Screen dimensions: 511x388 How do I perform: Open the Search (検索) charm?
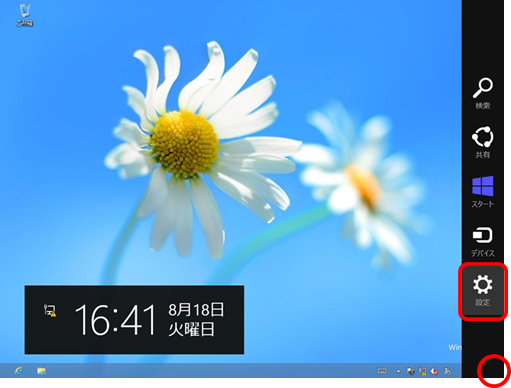pos(482,93)
